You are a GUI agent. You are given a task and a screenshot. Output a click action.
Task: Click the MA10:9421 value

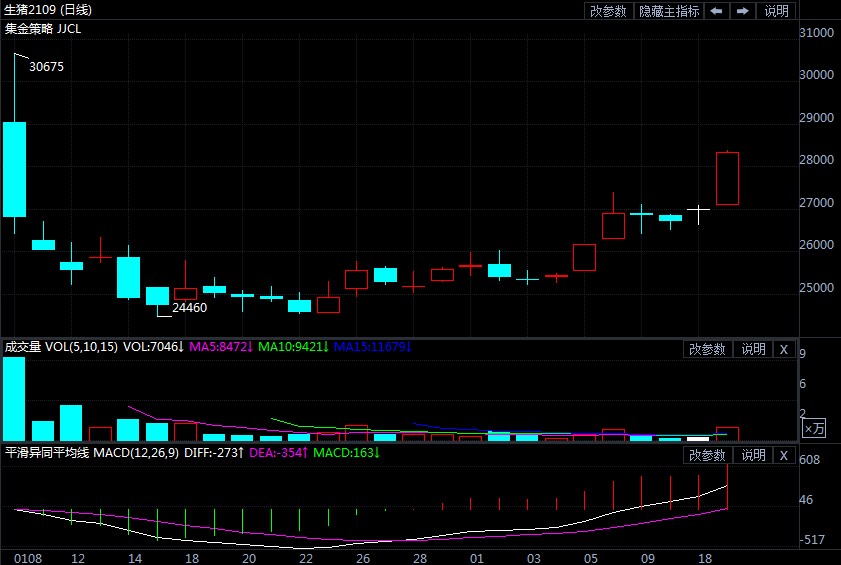293,347
